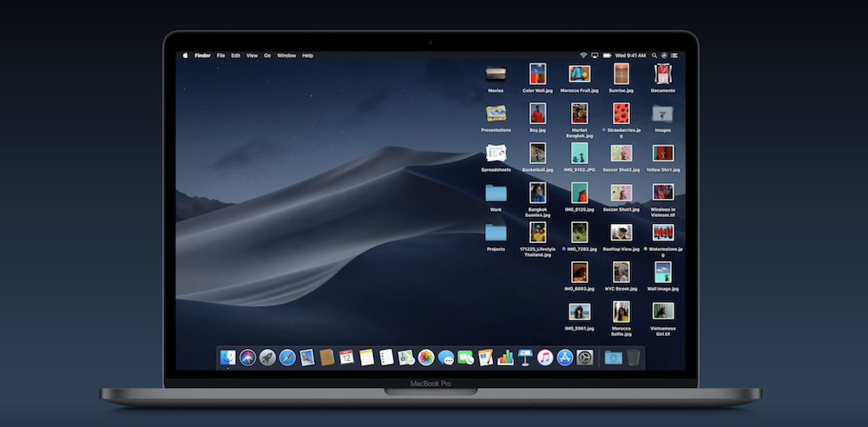This screenshot has width=868, height=427.
Task: Open the File menu
Action: pos(220,56)
